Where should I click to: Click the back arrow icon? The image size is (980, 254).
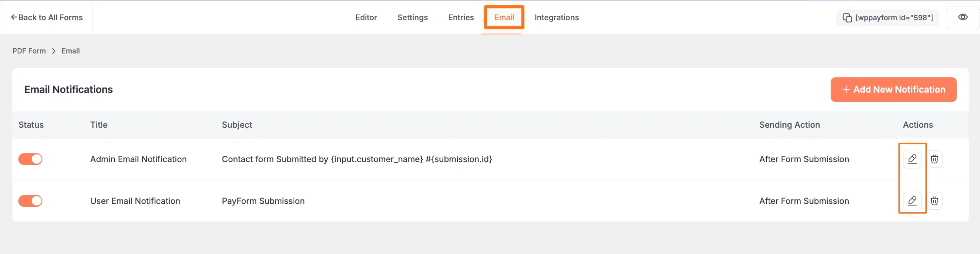coord(14,17)
